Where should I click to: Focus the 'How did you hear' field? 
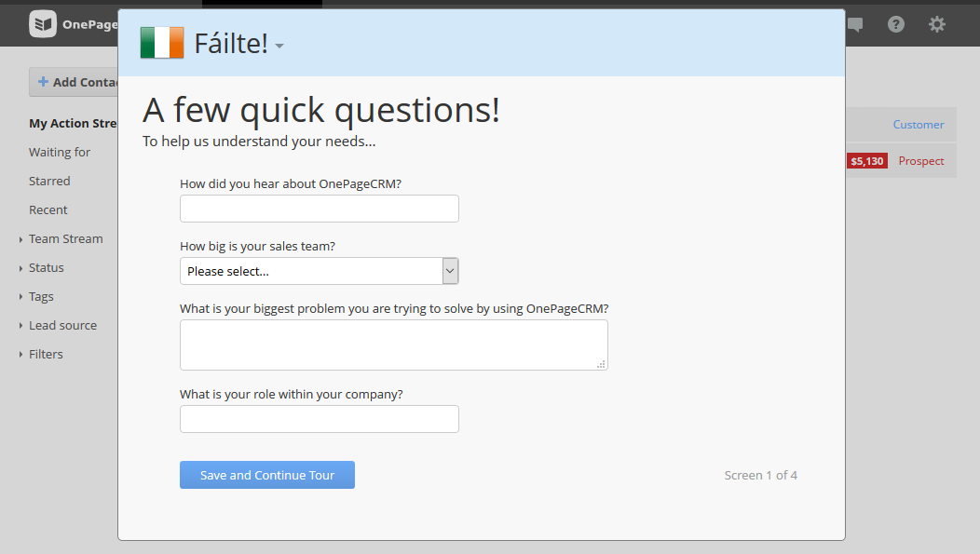320,209
